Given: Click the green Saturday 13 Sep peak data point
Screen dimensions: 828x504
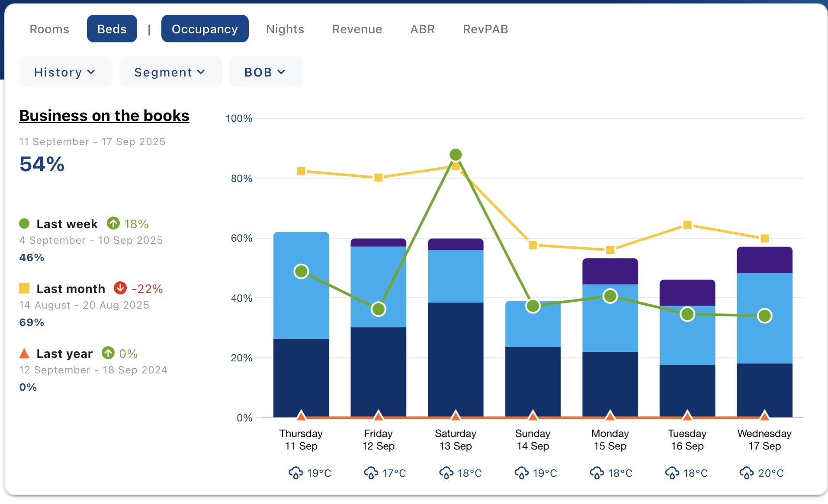Looking at the screenshot, I should point(456,155).
